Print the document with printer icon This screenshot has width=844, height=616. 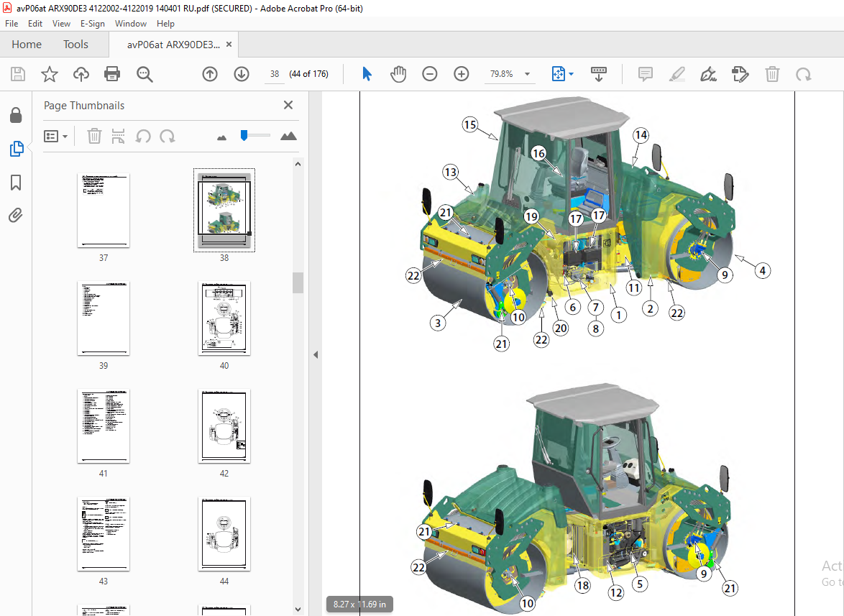point(112,74)
